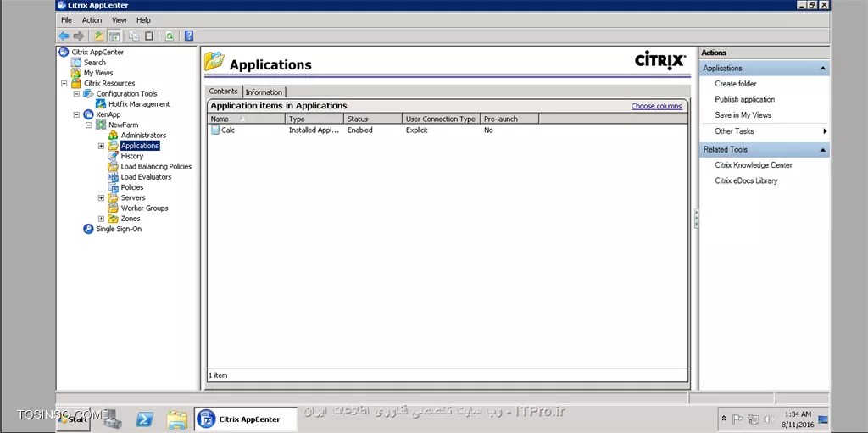Open the File menu
The height and width of the screenshot is (433, 868).
[x=66, y=20]
